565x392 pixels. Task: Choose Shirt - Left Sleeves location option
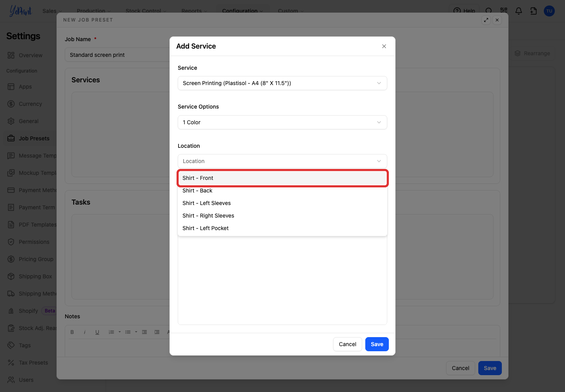(x=282, y=203)
